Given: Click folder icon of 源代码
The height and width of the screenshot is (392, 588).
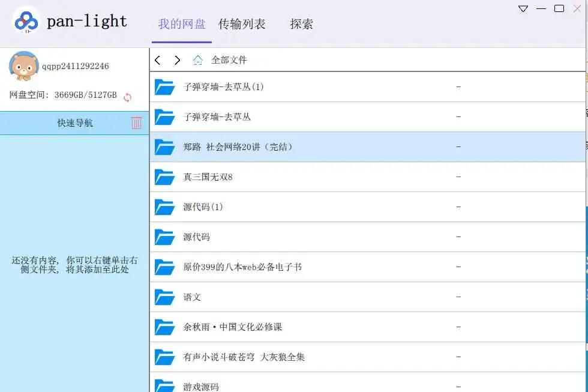Looking at the screenshot, I should point(164,237).
